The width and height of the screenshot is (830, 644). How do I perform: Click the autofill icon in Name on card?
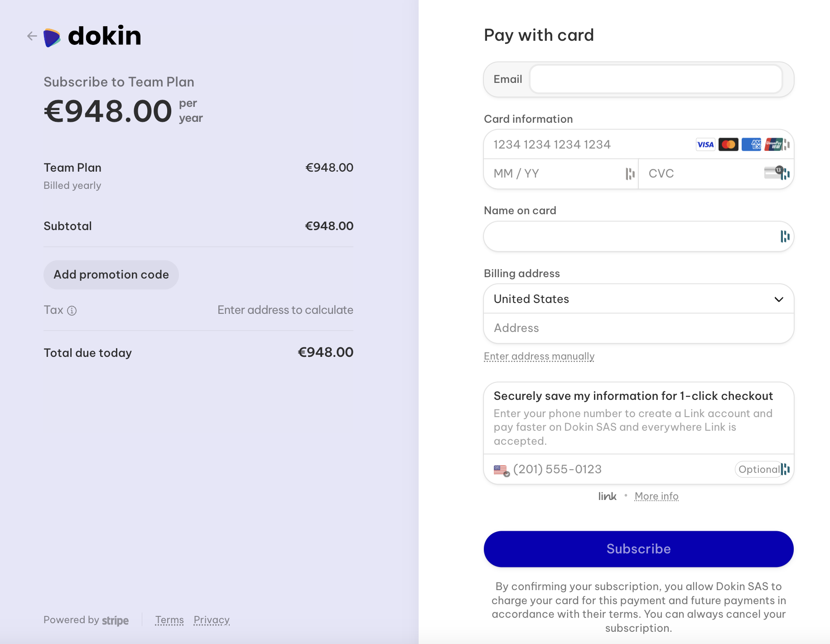tap(785, 236)
